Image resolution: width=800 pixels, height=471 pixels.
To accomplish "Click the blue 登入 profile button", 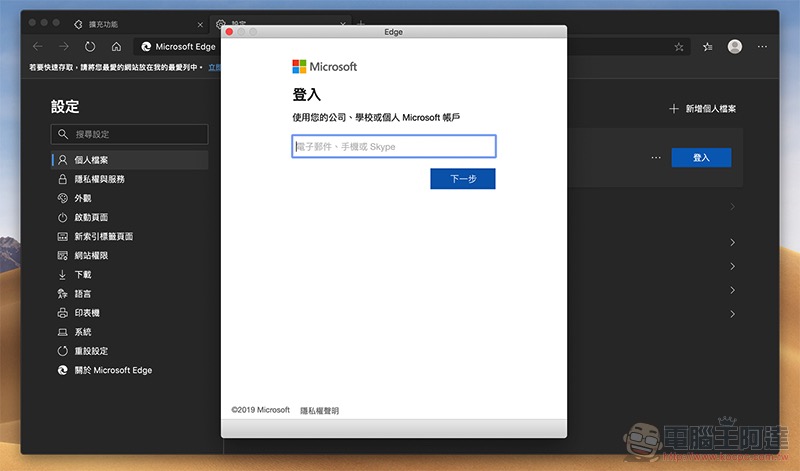I will click(x=701, y=158).
